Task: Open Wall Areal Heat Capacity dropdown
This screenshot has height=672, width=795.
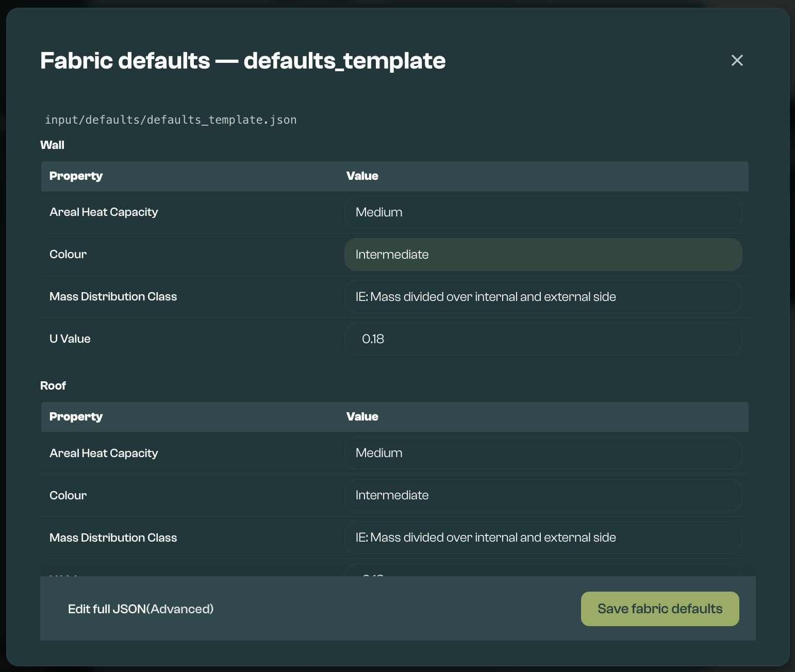Action: [543, 212]
